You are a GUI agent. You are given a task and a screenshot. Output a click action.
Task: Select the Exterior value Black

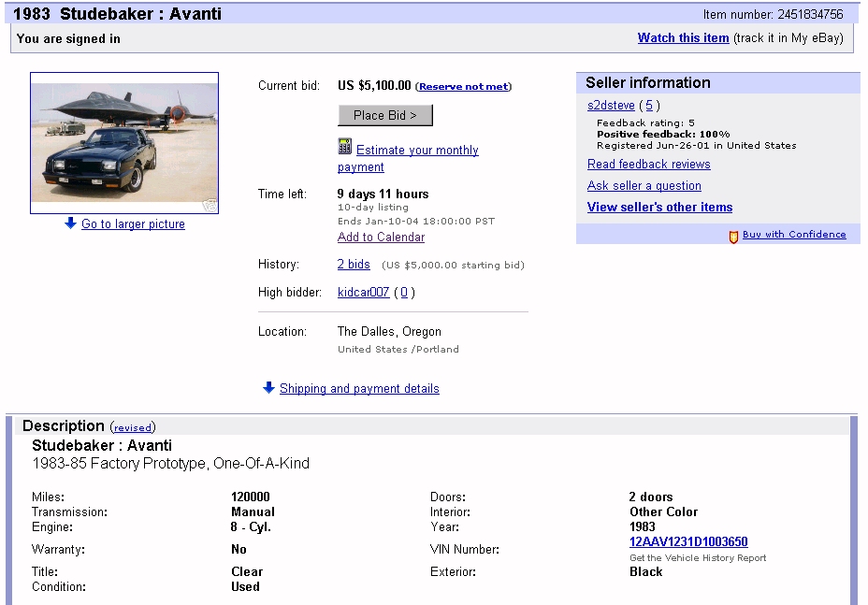(x=646, y=571)
